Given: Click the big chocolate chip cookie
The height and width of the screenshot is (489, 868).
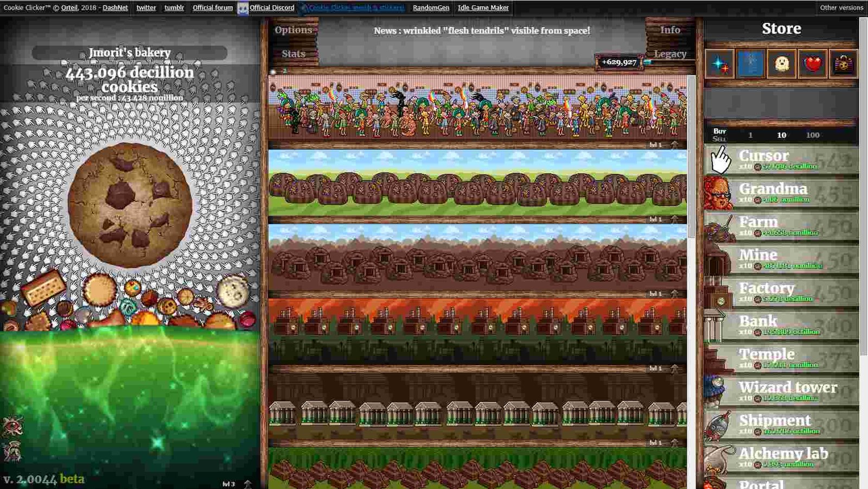Looking at the screenshot, I should tap(130, 205).
